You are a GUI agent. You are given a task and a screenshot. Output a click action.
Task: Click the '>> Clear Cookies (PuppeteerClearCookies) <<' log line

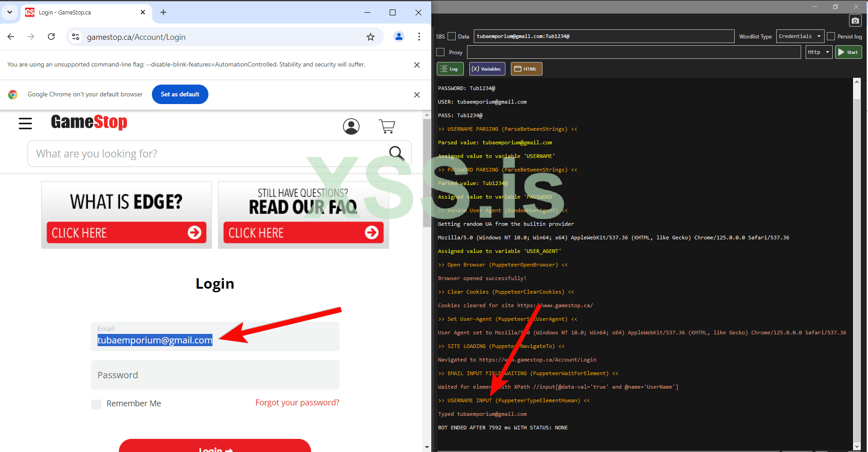click(506, 292)
